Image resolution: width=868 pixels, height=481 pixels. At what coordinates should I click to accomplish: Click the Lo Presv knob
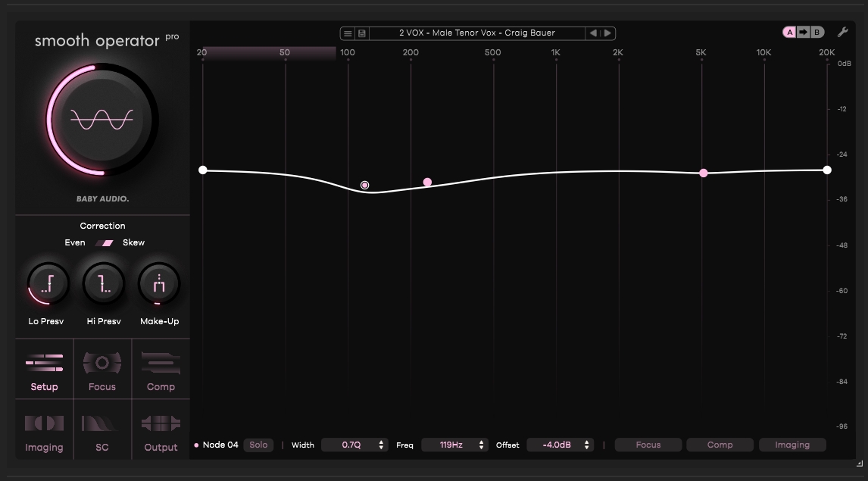coord(48,284)
